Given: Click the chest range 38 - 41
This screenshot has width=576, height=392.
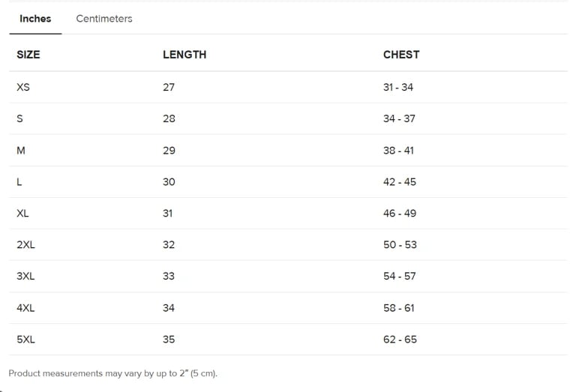Looking at the screenshot, I should [398, 150].
